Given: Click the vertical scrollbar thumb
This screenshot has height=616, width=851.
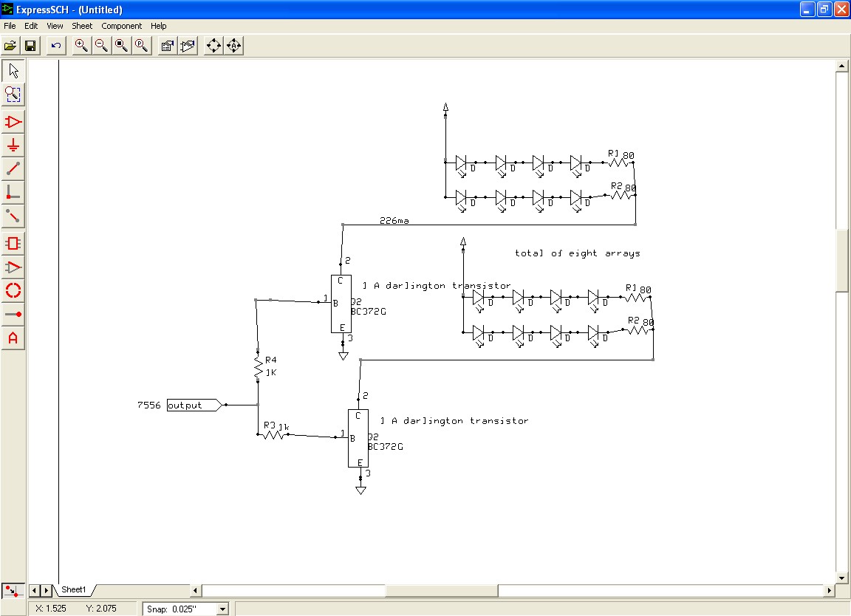Looking at the screenshot, I should tap(842, 261).
